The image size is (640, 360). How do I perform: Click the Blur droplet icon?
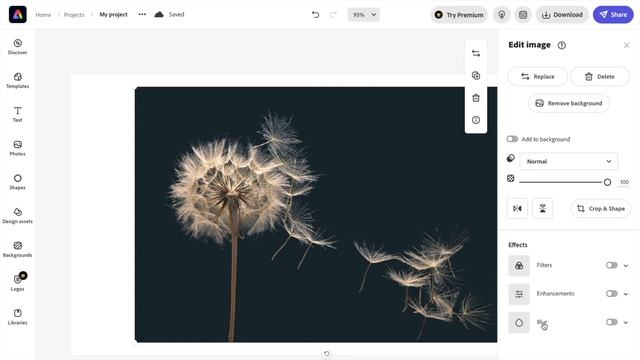click(519, 322)
